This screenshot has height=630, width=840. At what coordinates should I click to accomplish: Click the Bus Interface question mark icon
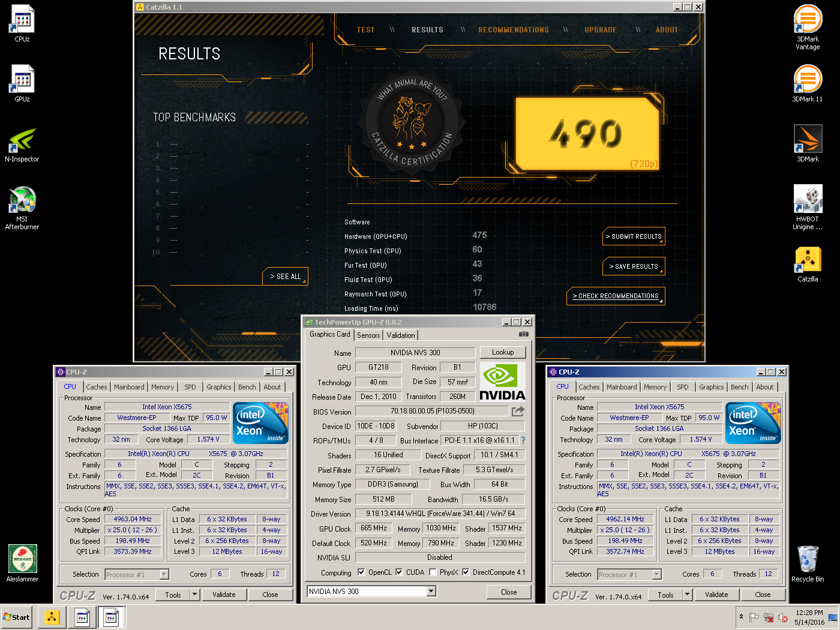[x=523, y=440]
